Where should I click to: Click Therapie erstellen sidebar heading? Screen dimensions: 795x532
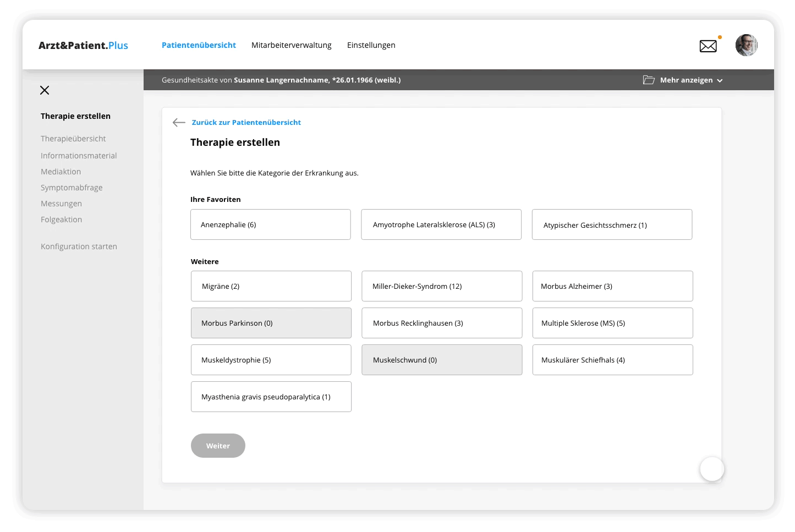75,116
